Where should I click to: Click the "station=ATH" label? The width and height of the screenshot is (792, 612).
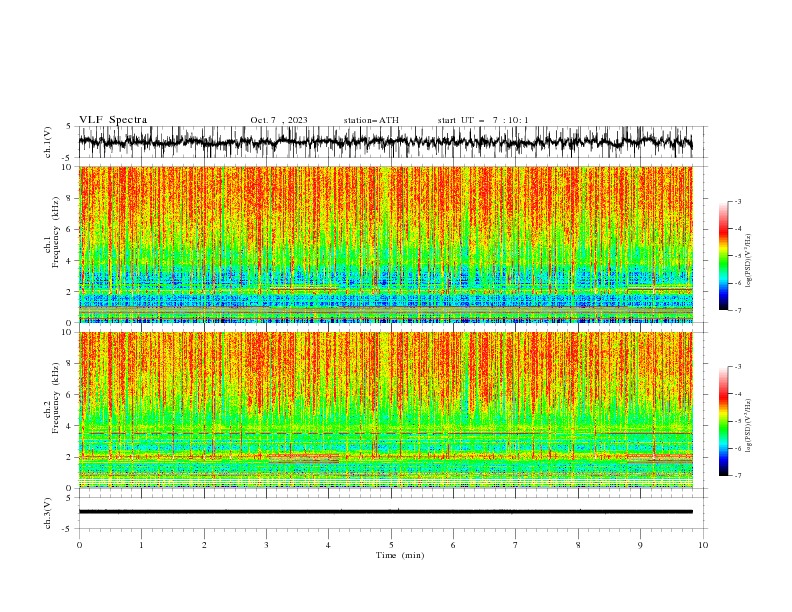371,120
